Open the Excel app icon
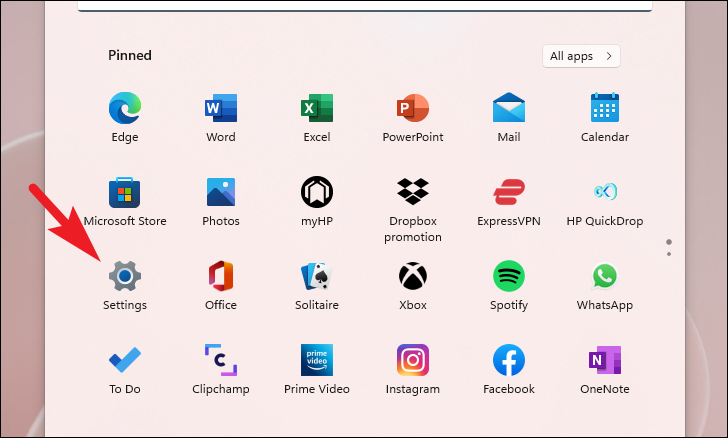The image size is (728, 438). 317,108
